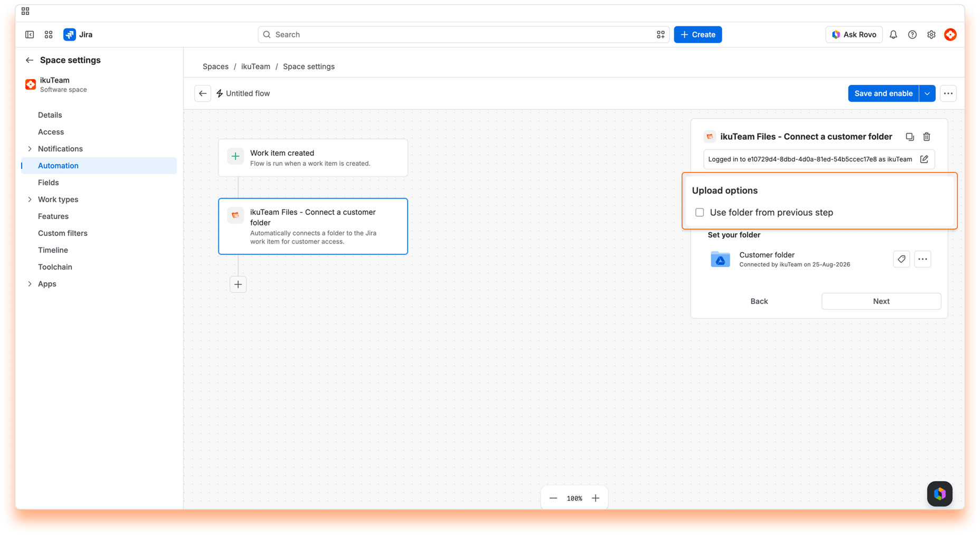
Task: Open the Toolchain page
Action: [x=55, y=267]
